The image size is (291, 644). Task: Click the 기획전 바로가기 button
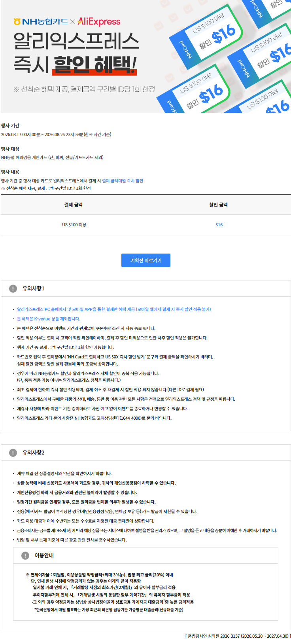point(145,260)
